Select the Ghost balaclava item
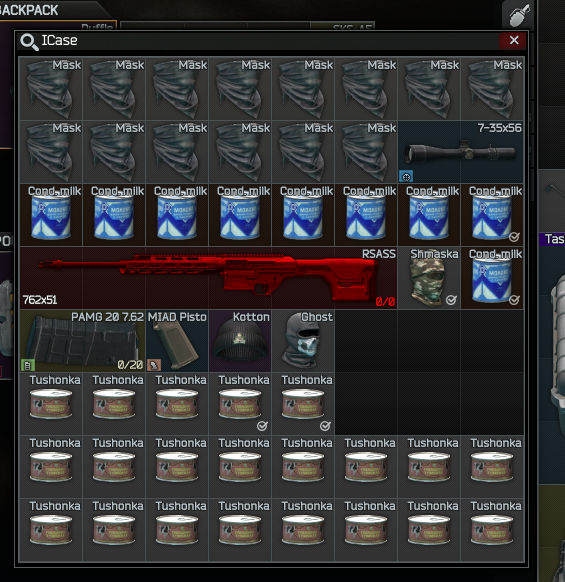This screenshot has height=582, width=565. (303, 341)
